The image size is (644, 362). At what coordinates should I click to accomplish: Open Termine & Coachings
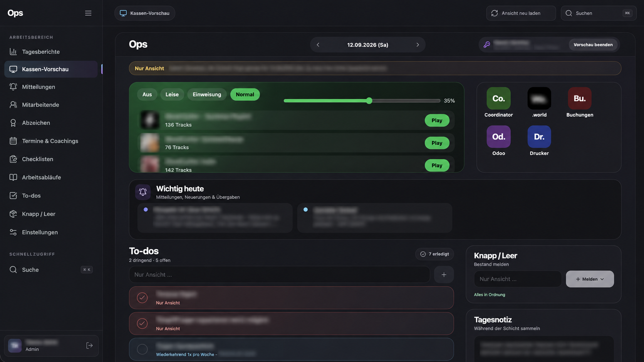point(51,141)
